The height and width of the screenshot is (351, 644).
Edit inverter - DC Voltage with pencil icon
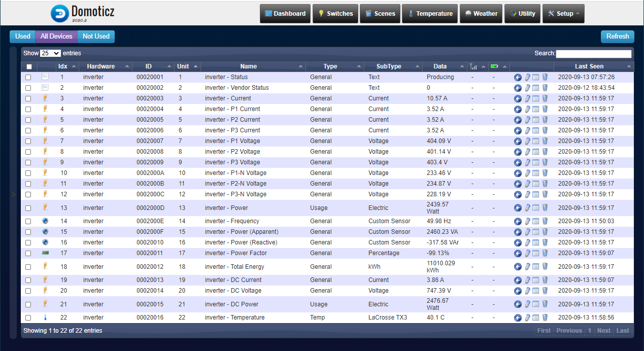(527, 291)
